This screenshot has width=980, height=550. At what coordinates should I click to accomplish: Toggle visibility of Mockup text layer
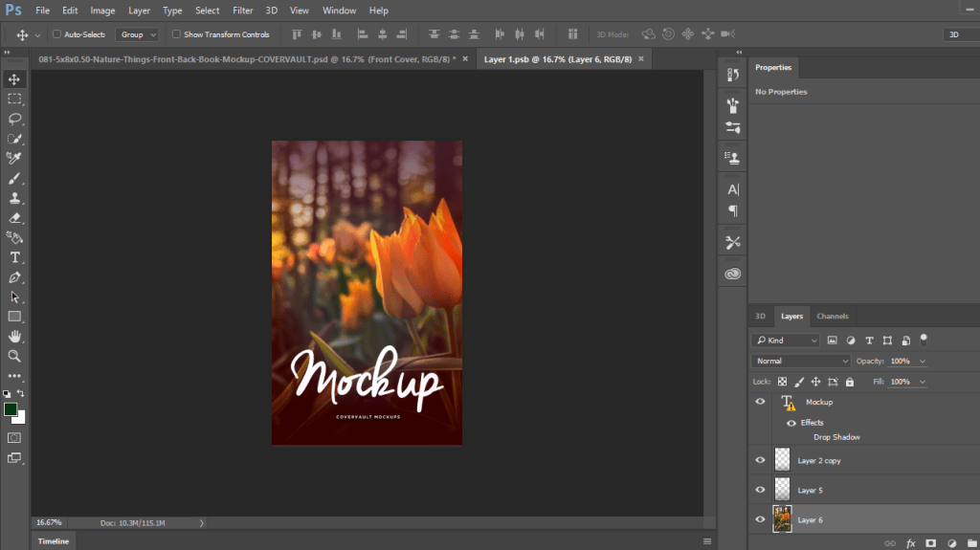[x=760, y=403]
